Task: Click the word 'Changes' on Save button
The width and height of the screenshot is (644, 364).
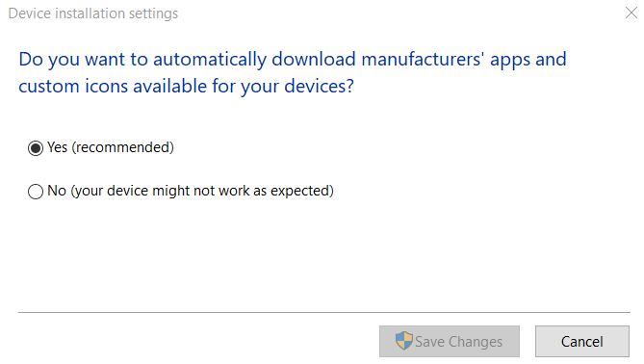Action: click(476, 342)
